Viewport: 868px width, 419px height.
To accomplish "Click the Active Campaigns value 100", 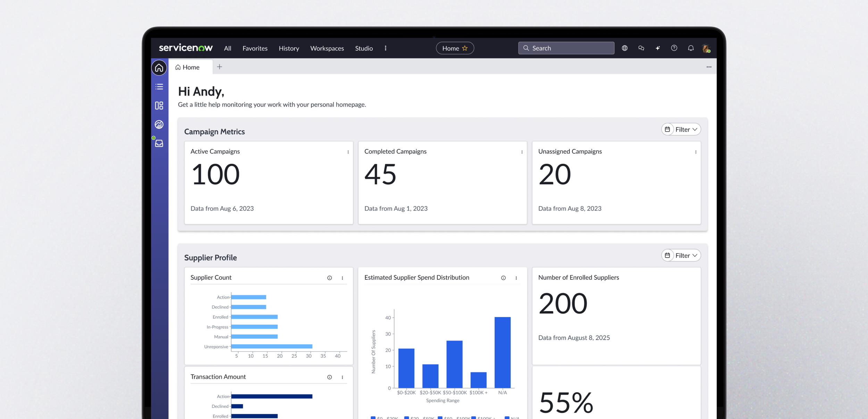I will (x=215, y=174).
